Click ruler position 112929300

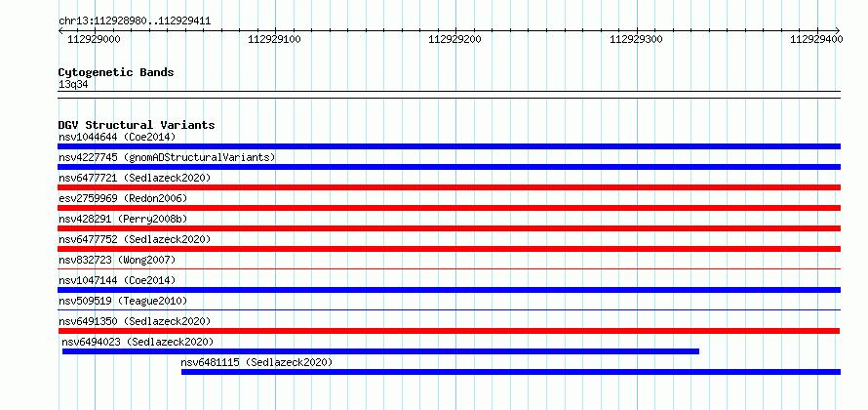click(637, 39)
